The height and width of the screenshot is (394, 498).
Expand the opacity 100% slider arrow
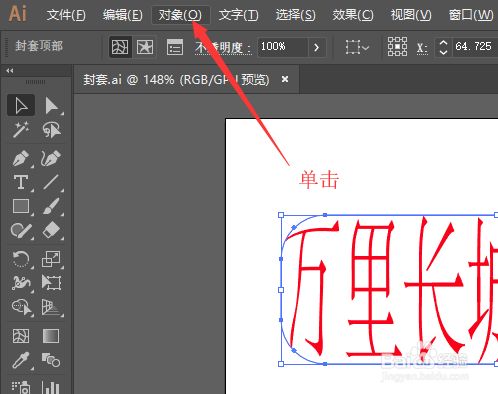316,47
